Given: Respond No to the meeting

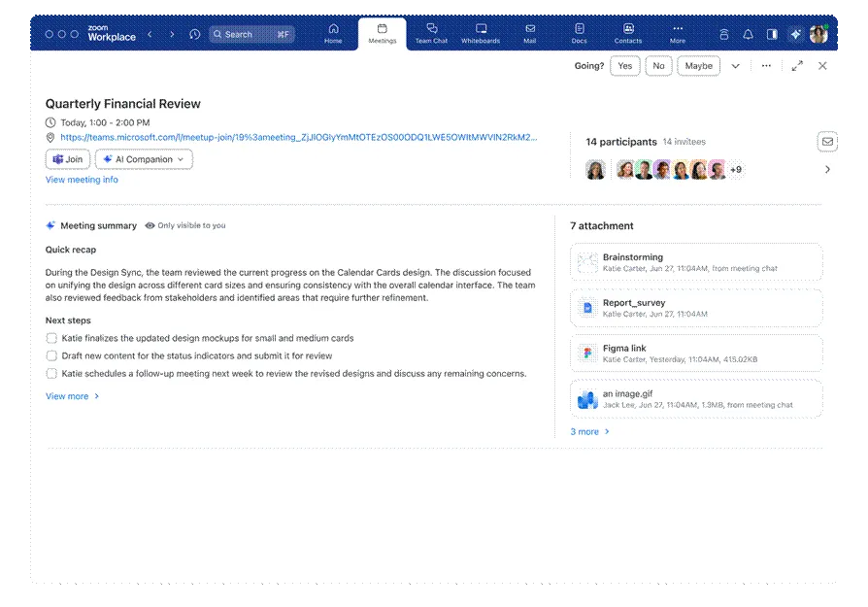Looking at the screenshot, I should tap(658, 66).
